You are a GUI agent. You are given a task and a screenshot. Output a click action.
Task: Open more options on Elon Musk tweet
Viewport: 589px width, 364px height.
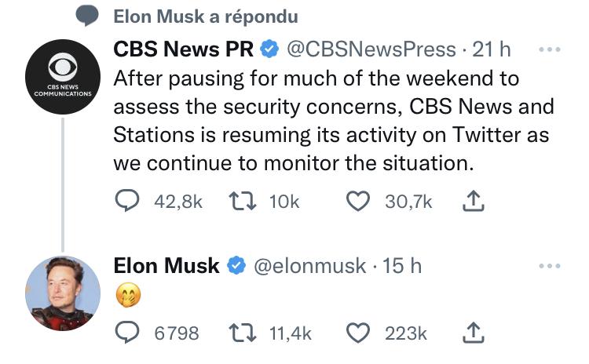(550, 266)
